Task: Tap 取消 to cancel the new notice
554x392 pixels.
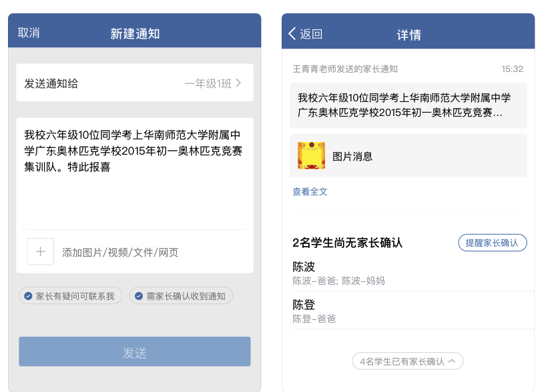Action: [x=29, y=33]
